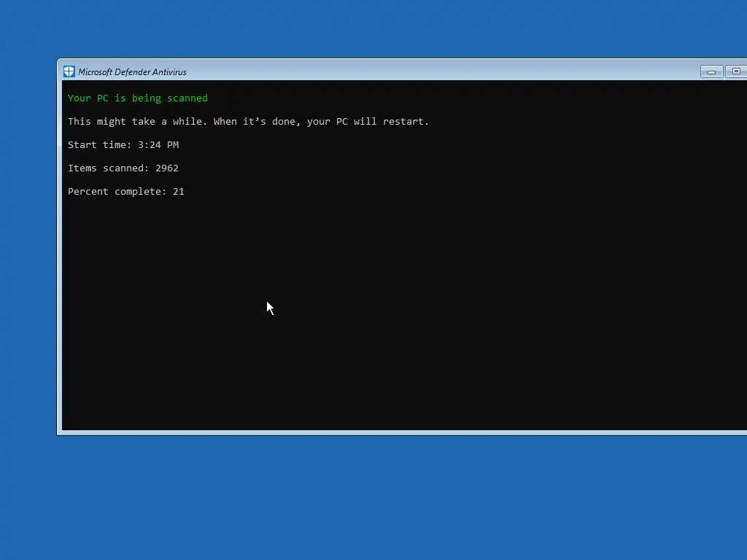This screenshot has width=747, height=560.
Task: Click the 'This might take a while' line
Action: click(248, 122)
